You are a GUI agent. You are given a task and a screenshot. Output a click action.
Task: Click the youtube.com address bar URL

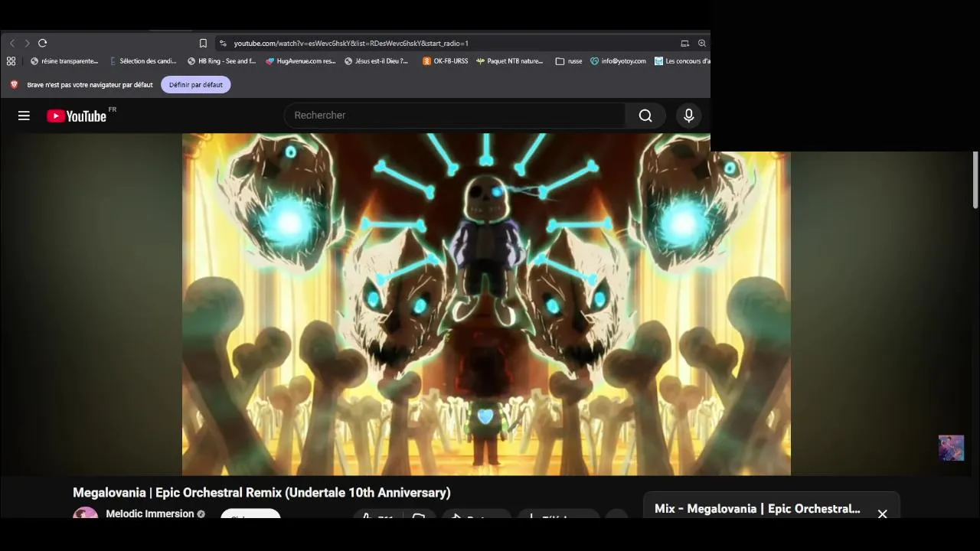[351, 44]
